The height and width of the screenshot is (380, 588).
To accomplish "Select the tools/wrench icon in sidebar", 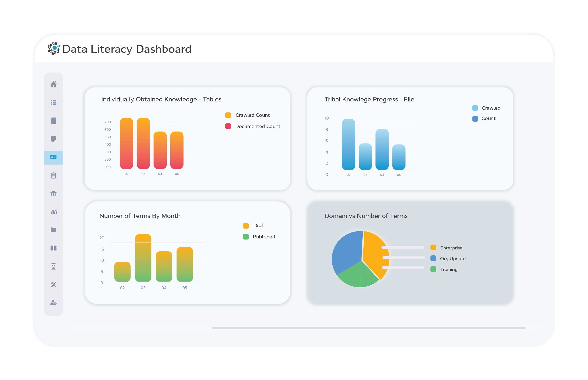I will [54, 284].
